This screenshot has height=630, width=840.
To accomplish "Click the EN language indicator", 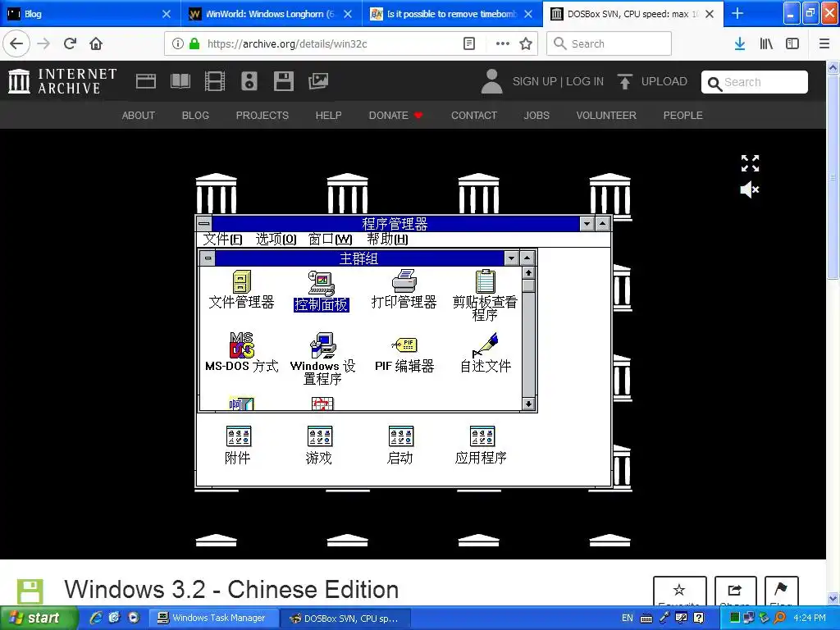I will [628, 619].
